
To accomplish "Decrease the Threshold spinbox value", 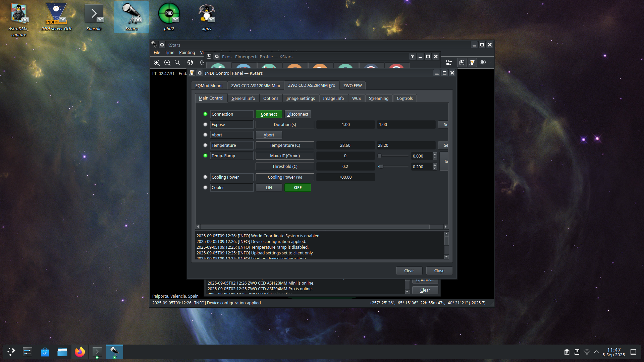I will (435, 168).
